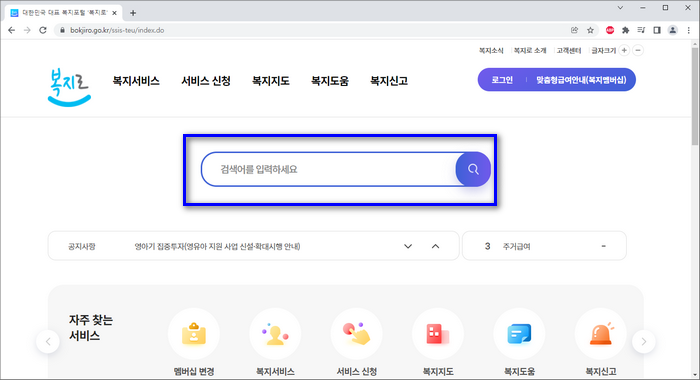700x380 pixels.
Task: Expand ranked keyword list dash icon
Action: [603, 246]
